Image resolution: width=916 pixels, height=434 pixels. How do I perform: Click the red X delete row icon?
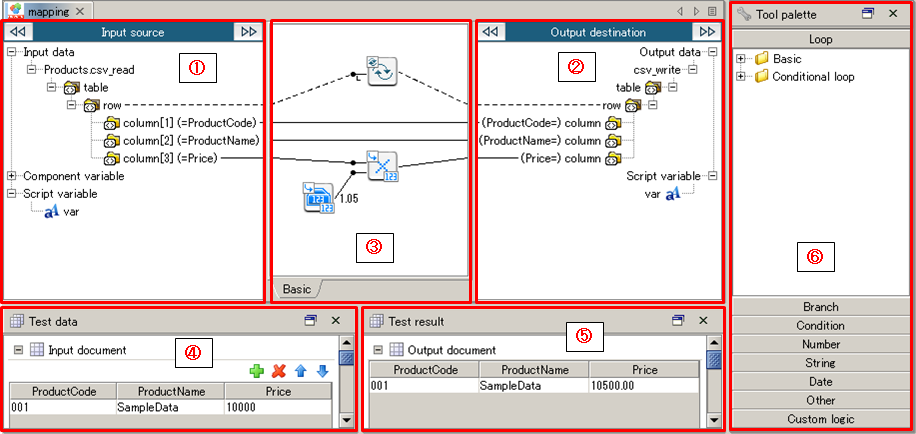click(x=279, y=371)
